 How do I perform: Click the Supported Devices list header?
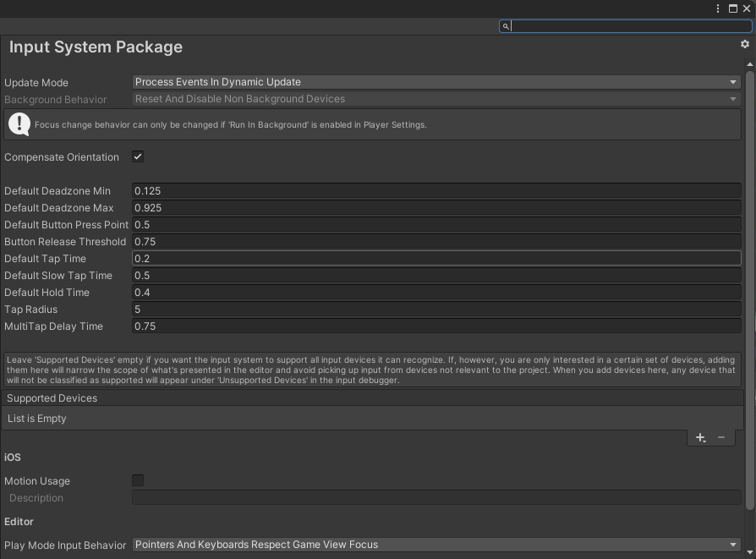372,398
